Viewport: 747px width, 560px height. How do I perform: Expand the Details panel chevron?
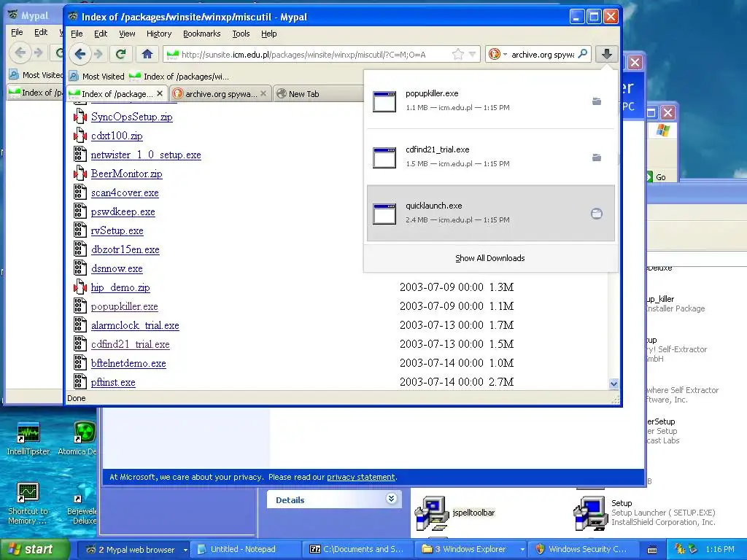[x=391, y=499]
